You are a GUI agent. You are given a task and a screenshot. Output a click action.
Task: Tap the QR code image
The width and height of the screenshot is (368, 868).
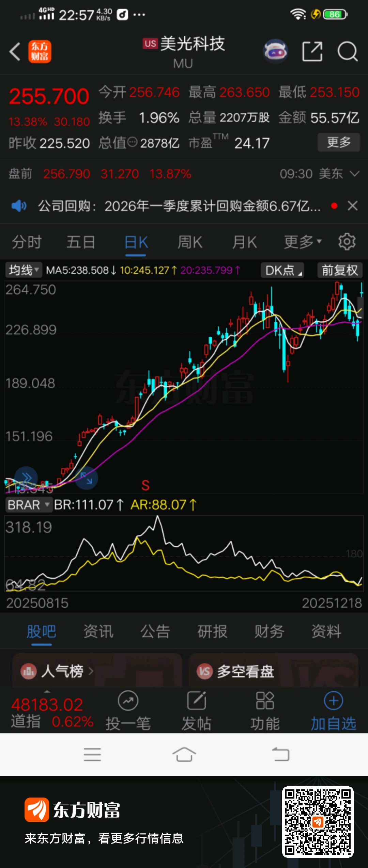tap(318, 822)
